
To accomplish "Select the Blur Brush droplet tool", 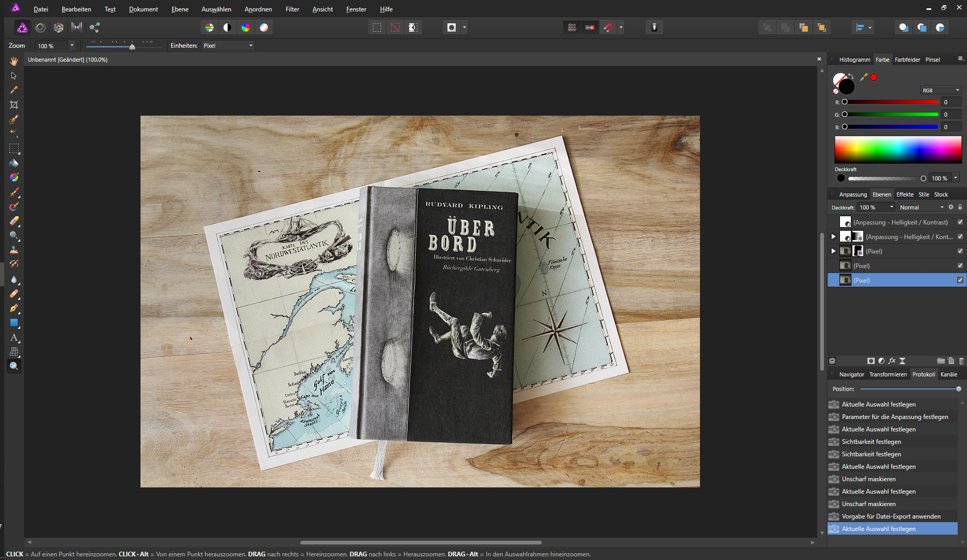I will [14, 279].
